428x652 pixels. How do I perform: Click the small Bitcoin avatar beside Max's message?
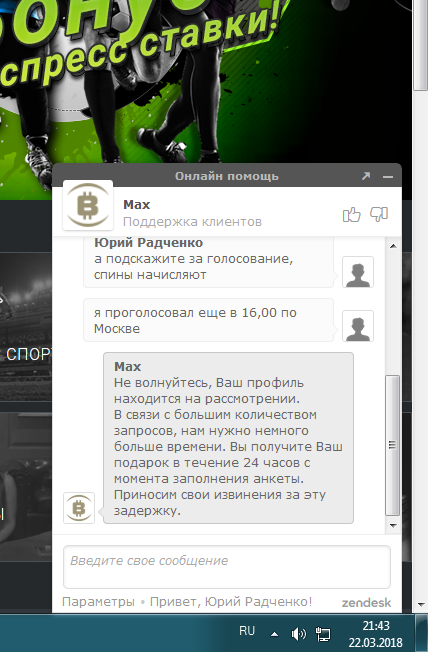tap(79, 508)
